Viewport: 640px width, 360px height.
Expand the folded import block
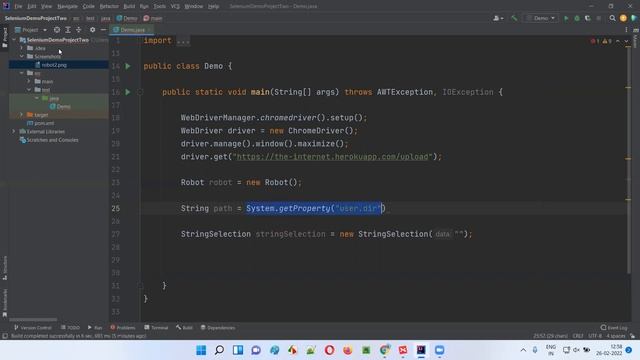(x=183, y=41)
